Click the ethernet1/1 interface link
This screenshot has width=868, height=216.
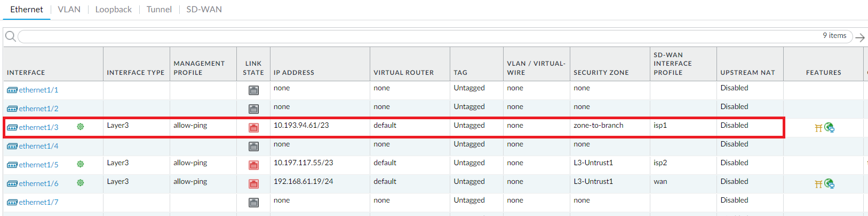[38, 90]
